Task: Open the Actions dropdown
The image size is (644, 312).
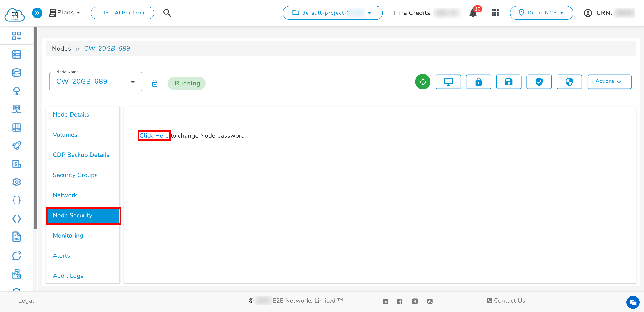Action: [609, 82]
